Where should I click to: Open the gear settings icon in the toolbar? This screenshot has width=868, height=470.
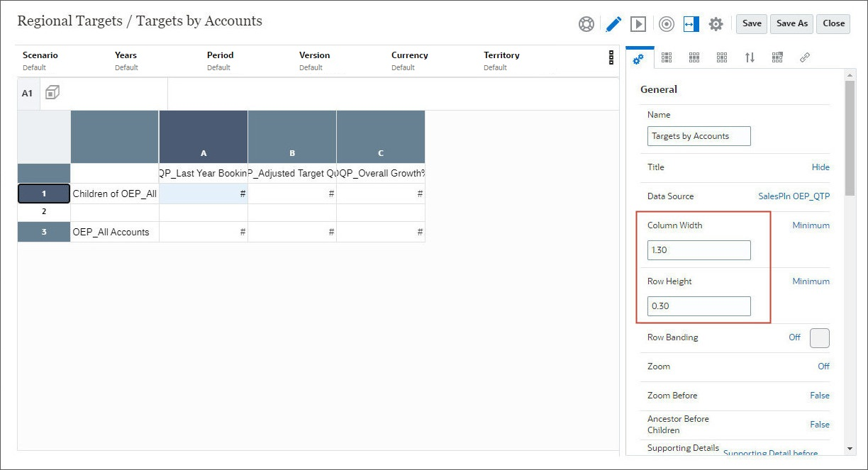click(716, 24)
